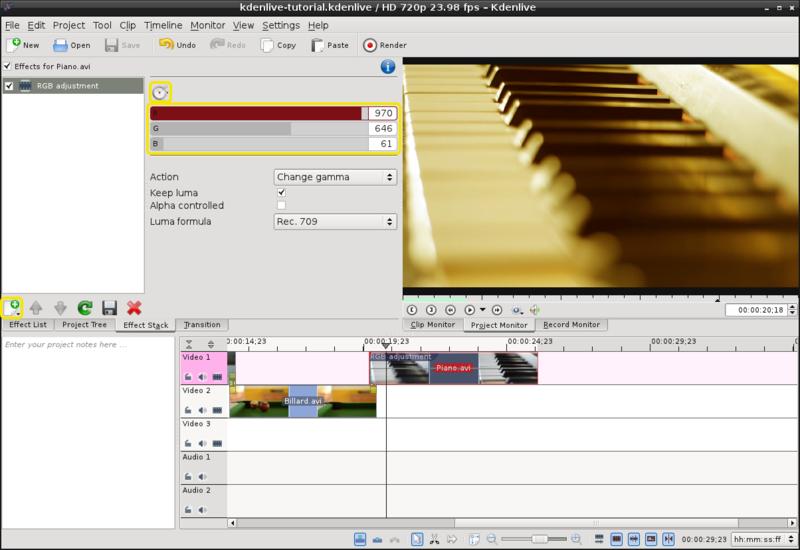Toggle show video thumbnails icon in status bar

tap(616, 539)
